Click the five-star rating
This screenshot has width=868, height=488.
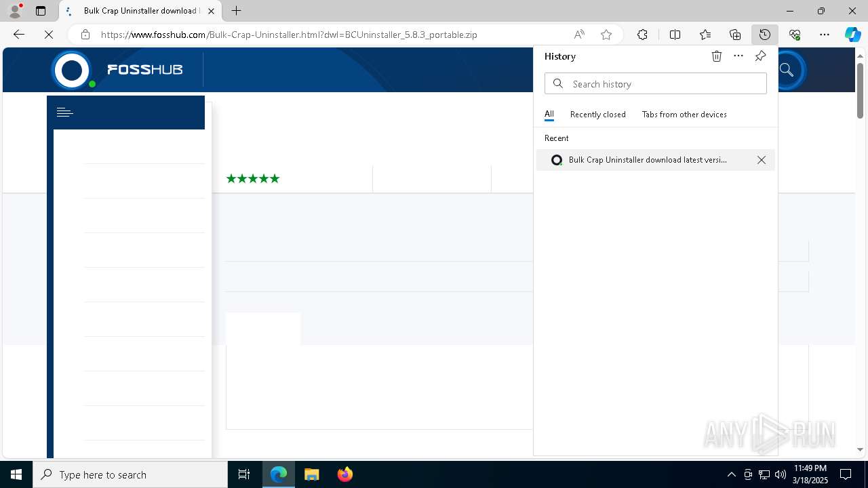[x=253, y=179]
